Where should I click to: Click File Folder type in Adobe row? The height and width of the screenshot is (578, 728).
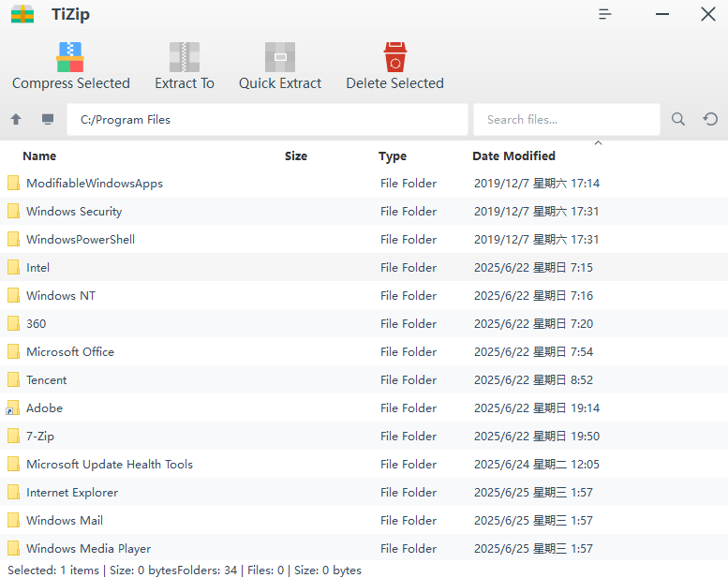tap(409, 408)
